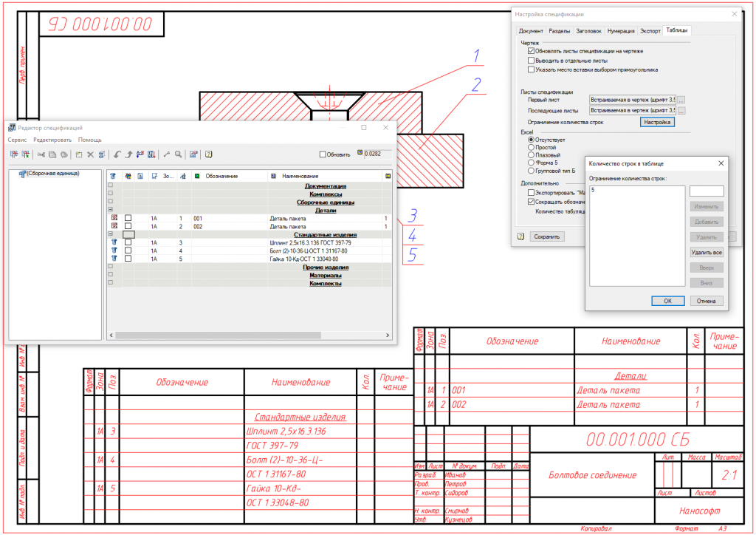Click the scissors cut icon in toolbar
The width and height of the screenshot is (756, 535).
[41, 154]
